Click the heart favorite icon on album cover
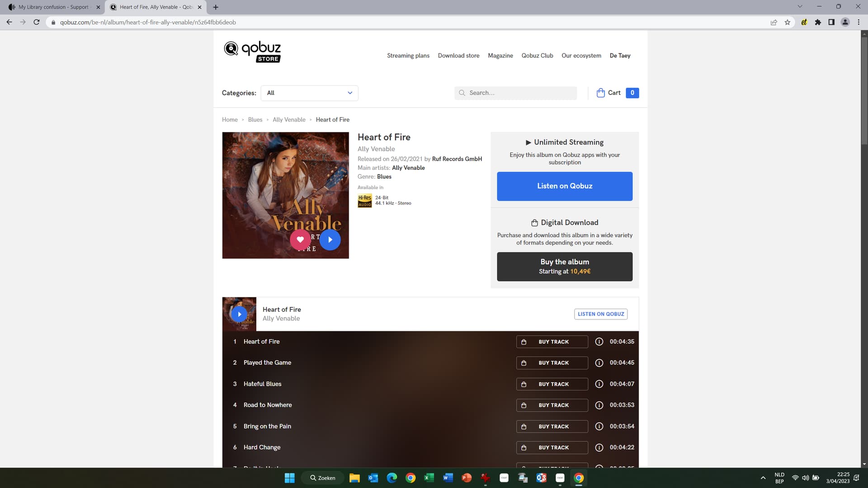The height and width of the screenshot is (488, 868). pos(300,239)
